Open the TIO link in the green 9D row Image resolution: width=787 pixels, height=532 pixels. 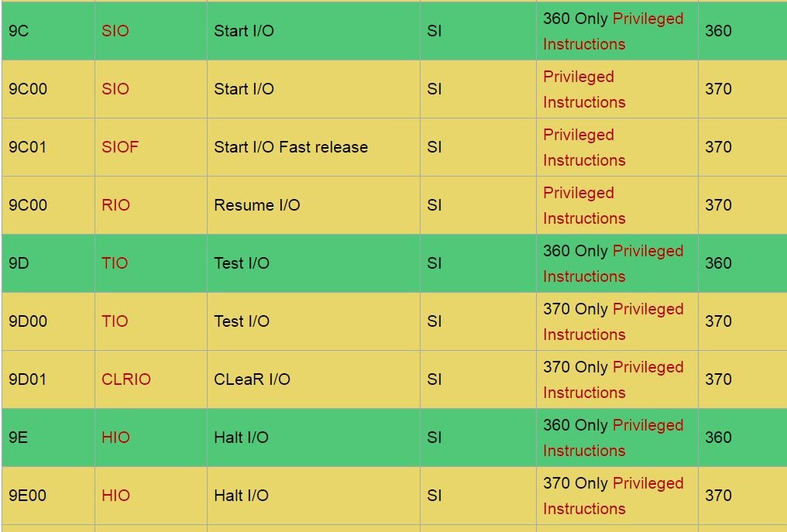(x=115, y=263)
